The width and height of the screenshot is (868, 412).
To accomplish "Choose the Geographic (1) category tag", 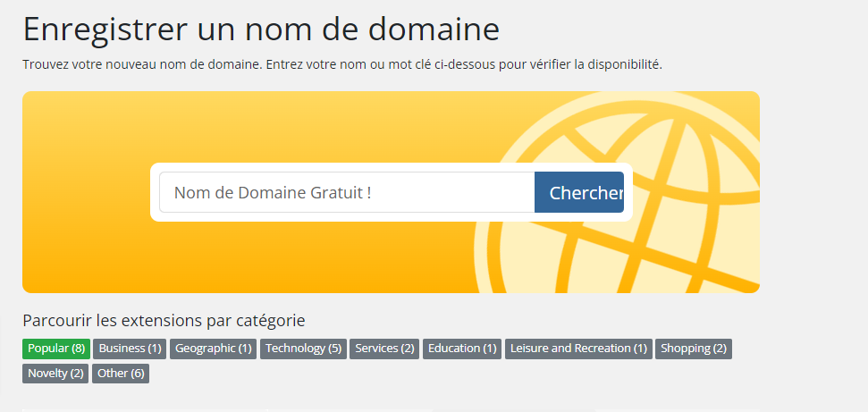I will (213, 349).
